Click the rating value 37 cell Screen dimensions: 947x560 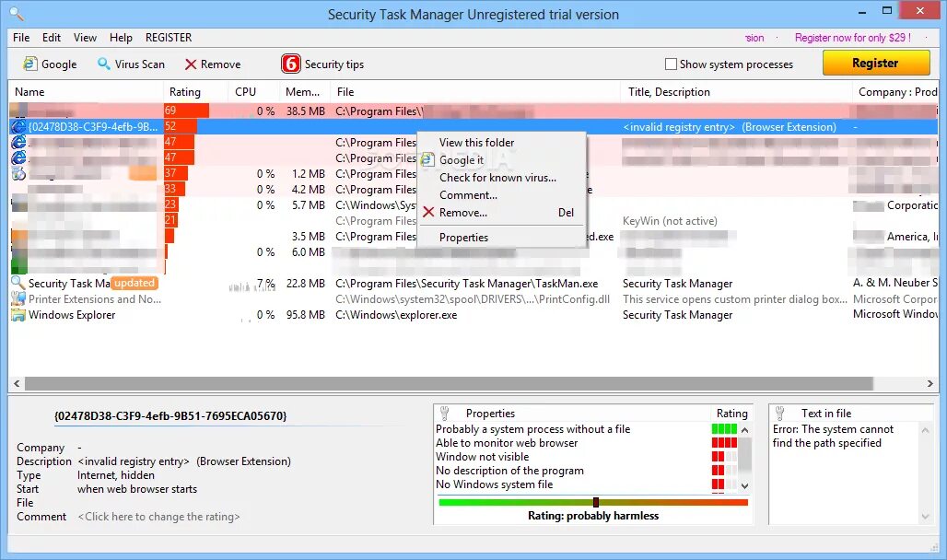[176, 173]
